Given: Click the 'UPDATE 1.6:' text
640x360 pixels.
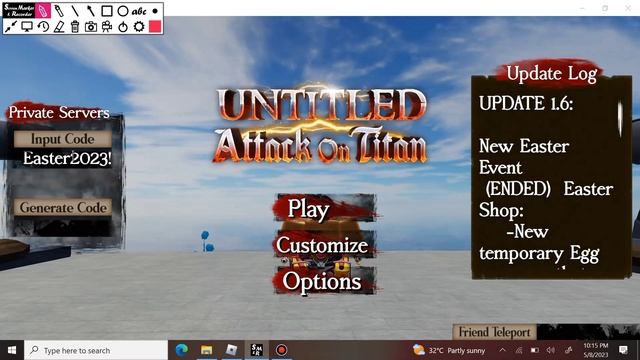Looking at the screenshot, I should [526, 103].
